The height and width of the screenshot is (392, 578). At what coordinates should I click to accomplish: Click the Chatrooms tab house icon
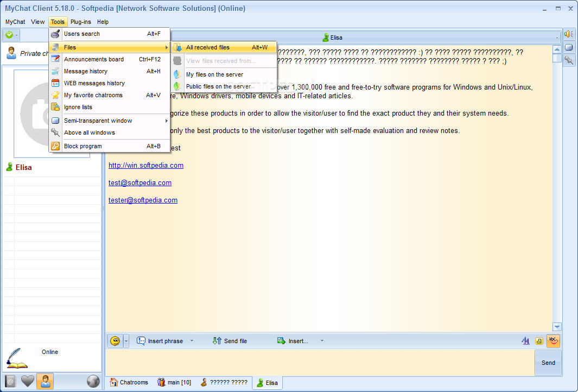[114, 382]
